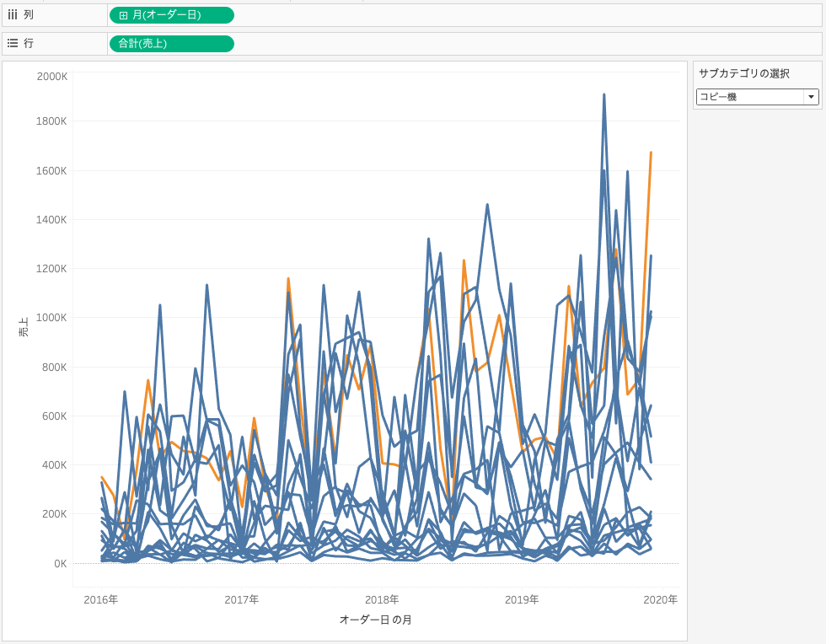Expand the plus icon on 月(オーダー日) pill
826x644 pixels.
click(x=123, y=15)
